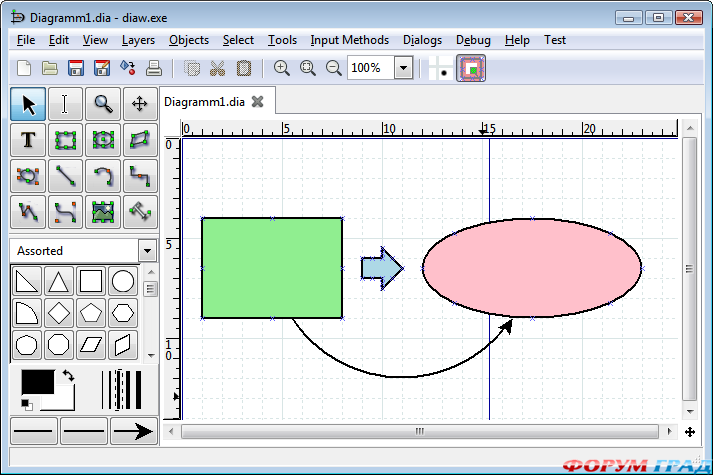Click the Paste clipboard icon

(244, 68)
